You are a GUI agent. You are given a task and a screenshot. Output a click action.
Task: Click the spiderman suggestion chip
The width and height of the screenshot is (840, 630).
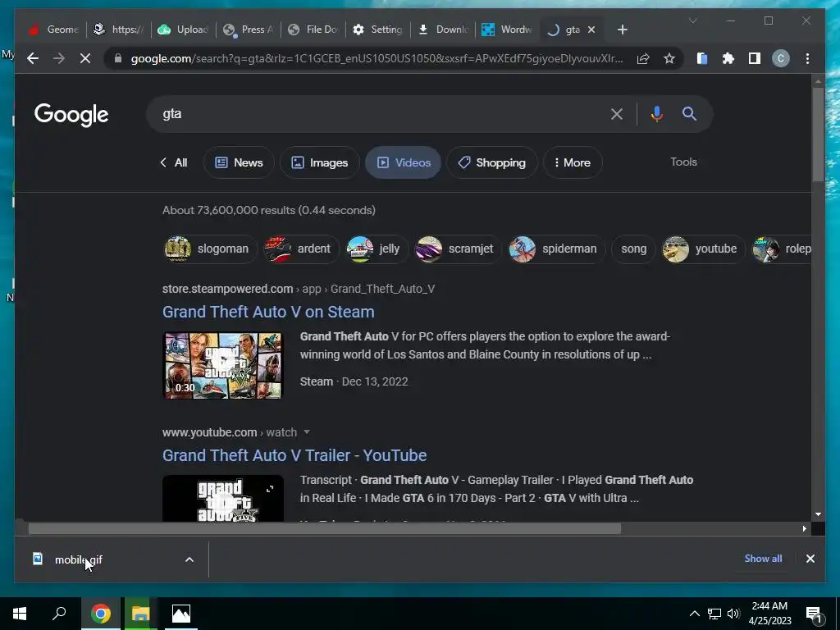[x=555, y=249]
